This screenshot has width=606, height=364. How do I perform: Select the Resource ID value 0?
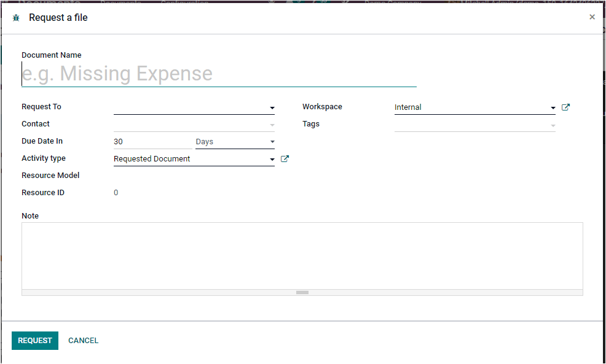pos(116,193)
